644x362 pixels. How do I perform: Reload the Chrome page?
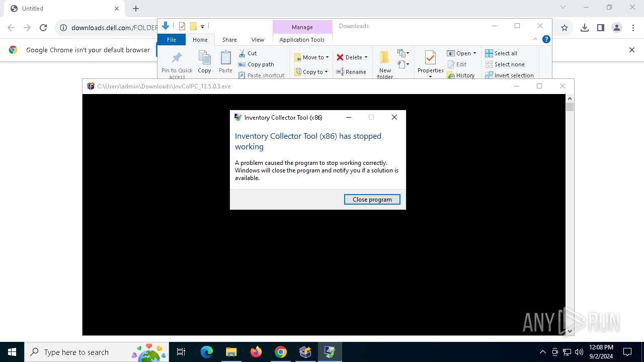pyautogui.click(x=43, y=28)
